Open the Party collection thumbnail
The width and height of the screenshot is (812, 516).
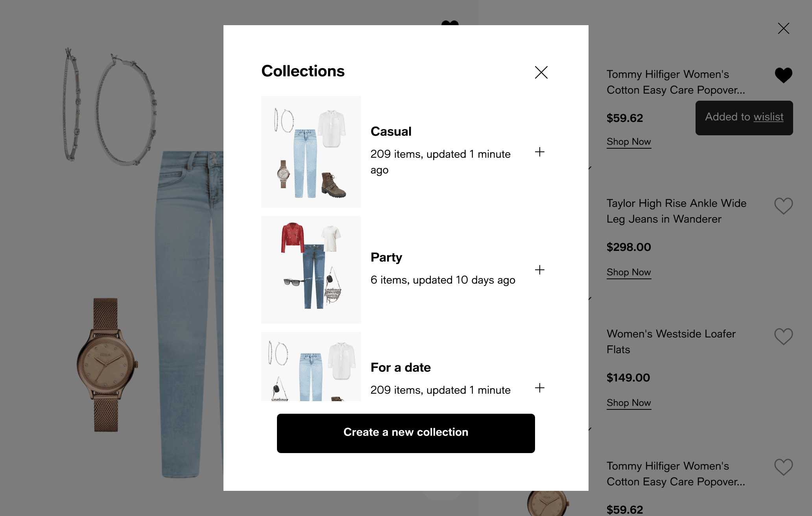311,270
